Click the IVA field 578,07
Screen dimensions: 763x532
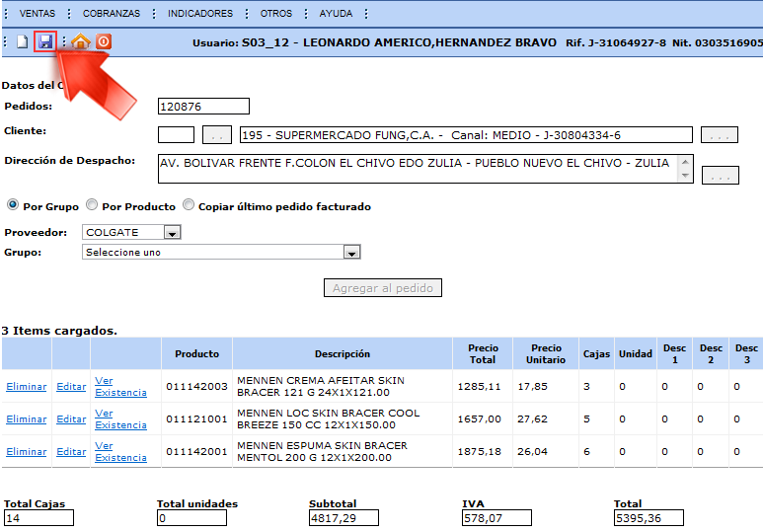496,518
